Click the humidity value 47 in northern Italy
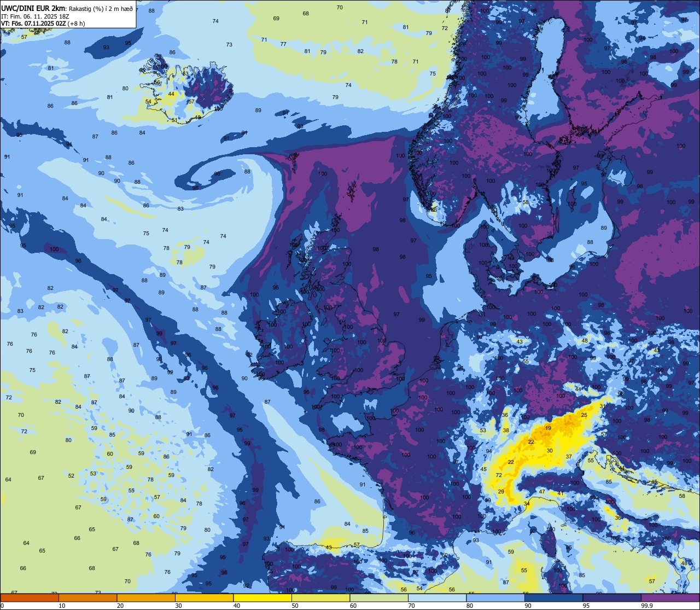 coord(542,492)
